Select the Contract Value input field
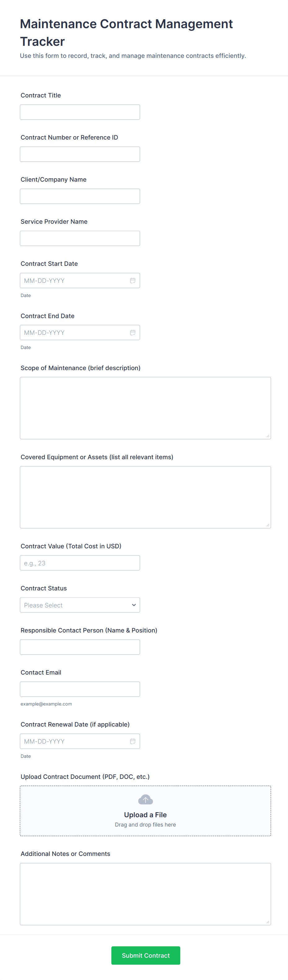Screen dimensions: 288x980 click(80, 563)
